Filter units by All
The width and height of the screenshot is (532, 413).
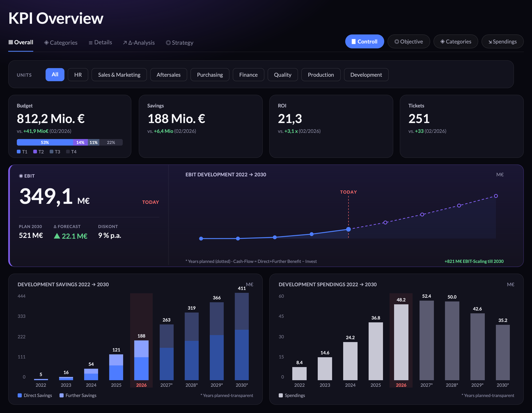[x=55, y=74]
